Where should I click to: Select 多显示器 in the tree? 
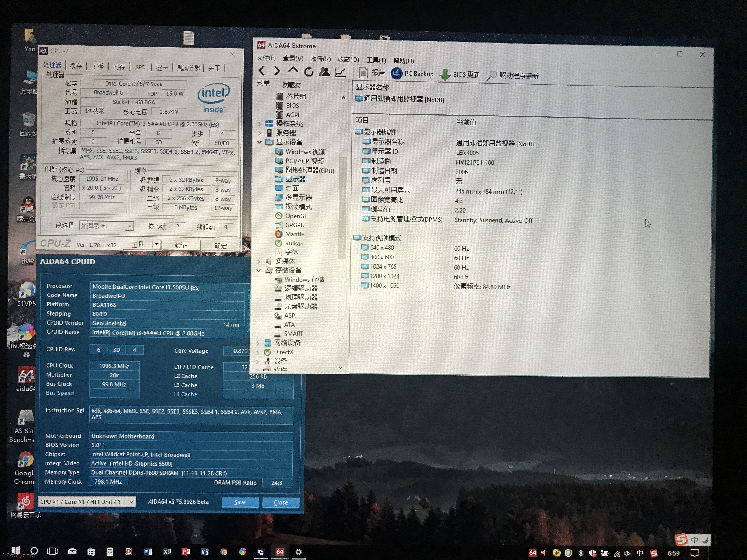293,197
